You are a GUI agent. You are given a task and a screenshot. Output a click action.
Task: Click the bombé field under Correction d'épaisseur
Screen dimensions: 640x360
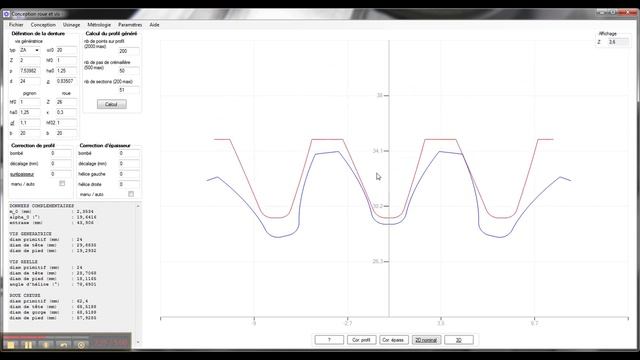pos(129,153)
